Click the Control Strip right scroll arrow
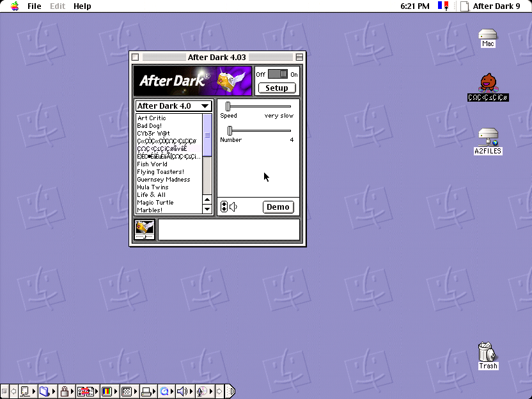532x399 pixels. pos(219,391)
